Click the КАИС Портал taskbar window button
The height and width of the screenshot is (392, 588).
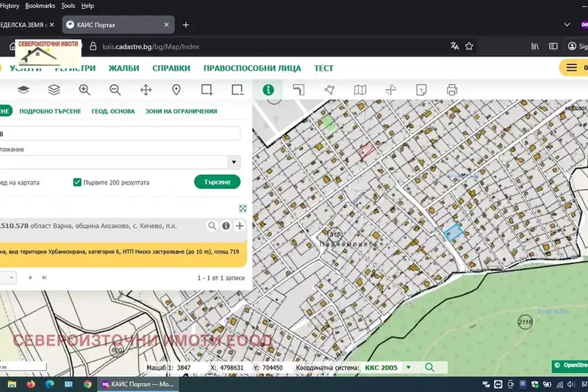(137, 384)
